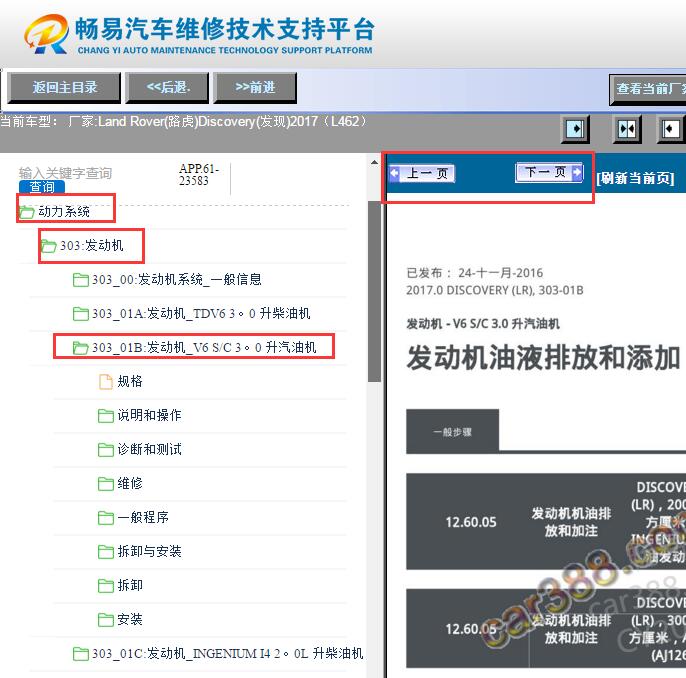Image resolution: width=686 pixels, height=678 pixels.
Task: Click the 一般步骤 tab
Action: click(x=452, y=432)
